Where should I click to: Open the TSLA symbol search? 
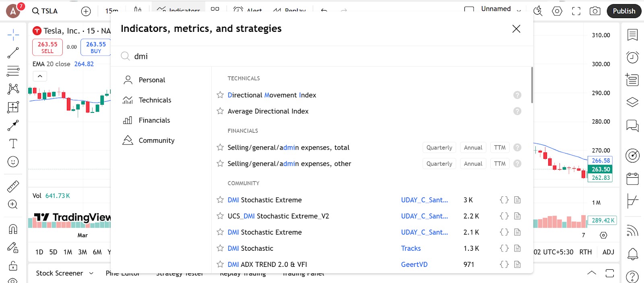pos(45,11)
